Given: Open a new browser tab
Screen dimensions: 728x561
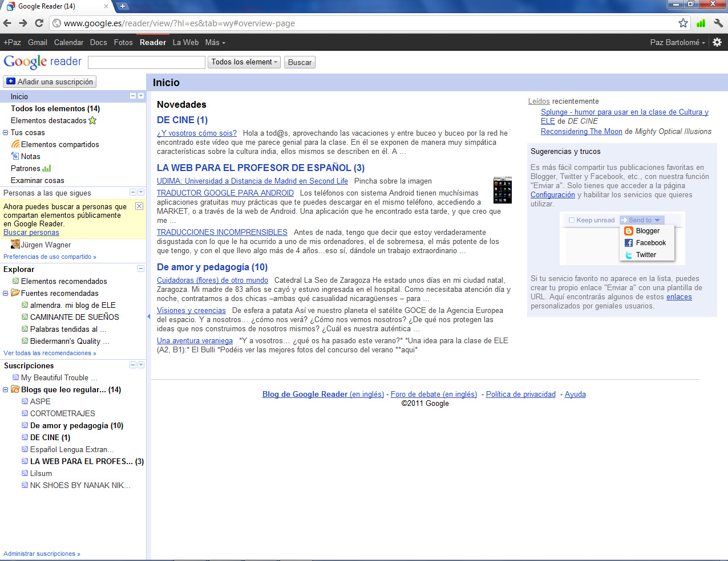Looking at the screenshot, I should (122, 6).
